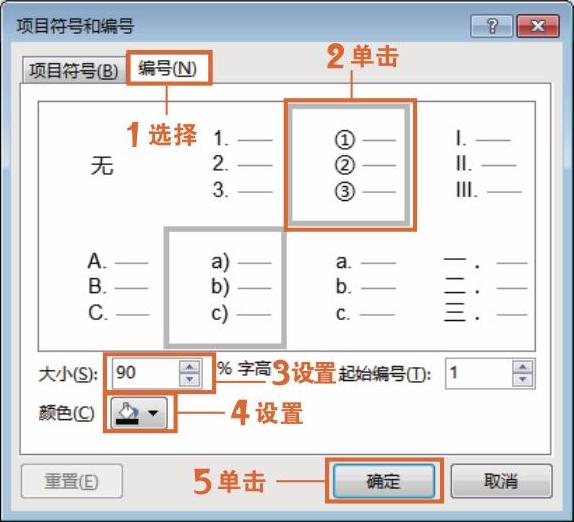
Task: Increase the 大小 size value with up arrow
Action: (x=189, y=367)
